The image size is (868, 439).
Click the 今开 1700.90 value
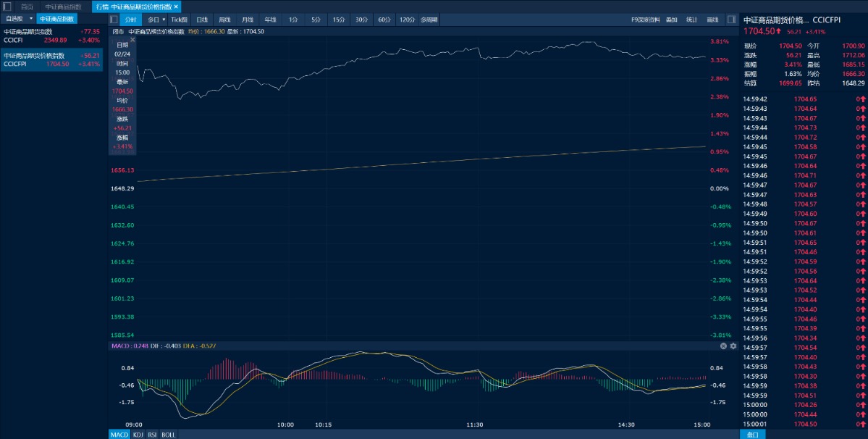(x=853, y=46)
